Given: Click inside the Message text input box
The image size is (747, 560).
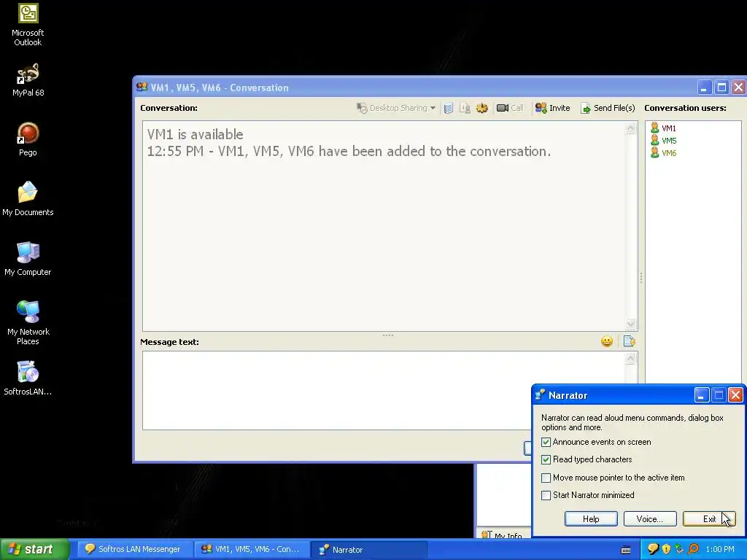Looking at the screenshot, I should (x=384, y=391).
